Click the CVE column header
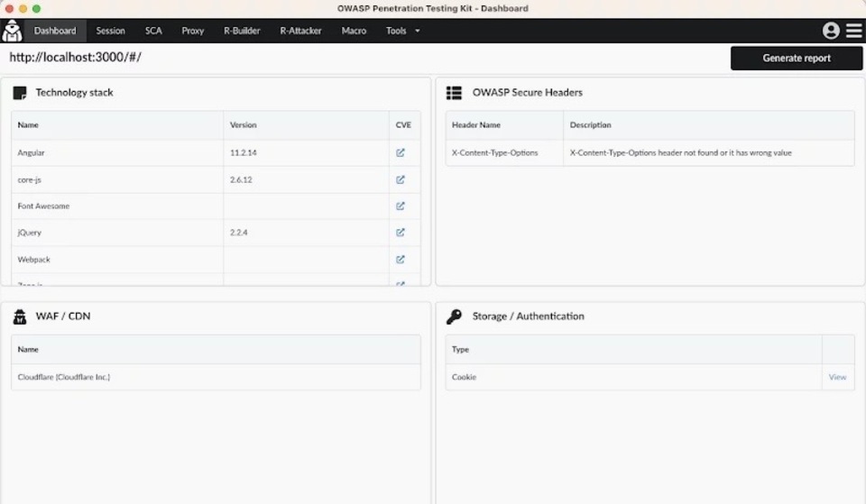866x504 pixels. [403, 125]
